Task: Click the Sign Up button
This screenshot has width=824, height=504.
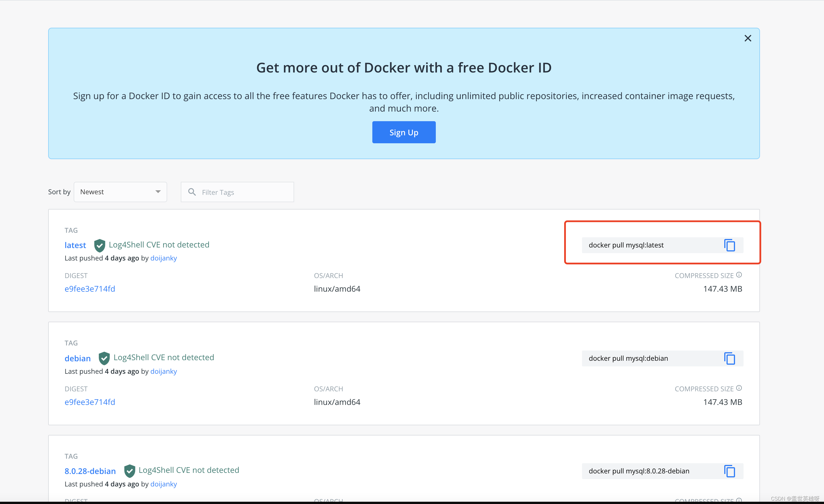Action: [403, 132]
